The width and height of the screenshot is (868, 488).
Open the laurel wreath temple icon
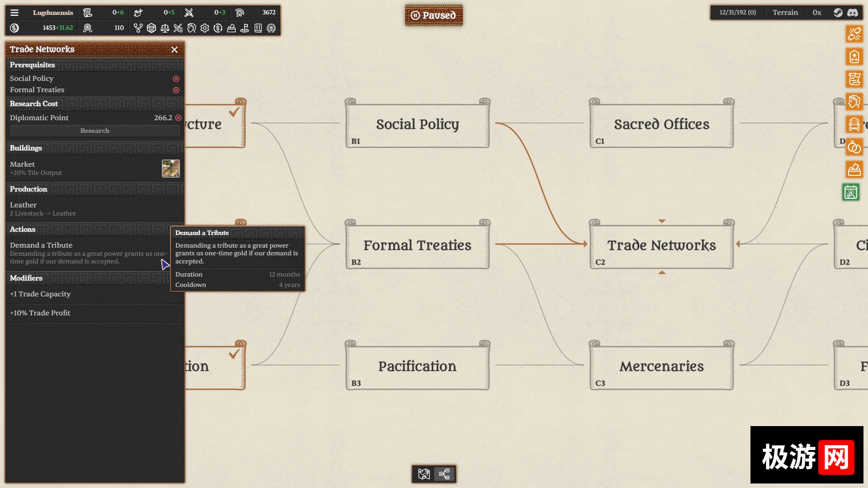click(x=271, y=28)
